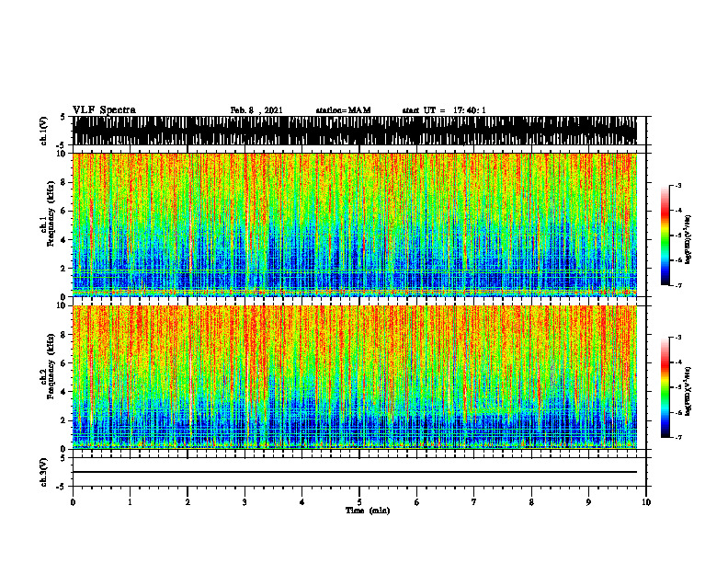Click the ch.2 colorbar log(PSD) label

pyautogui.click(x=688, y=390)
